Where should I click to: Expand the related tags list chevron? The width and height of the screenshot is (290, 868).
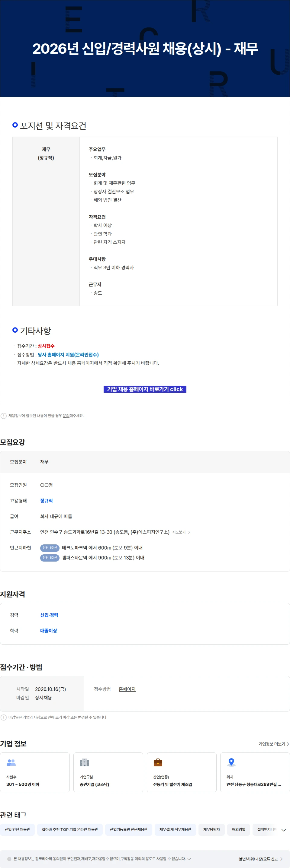[284, 830]
